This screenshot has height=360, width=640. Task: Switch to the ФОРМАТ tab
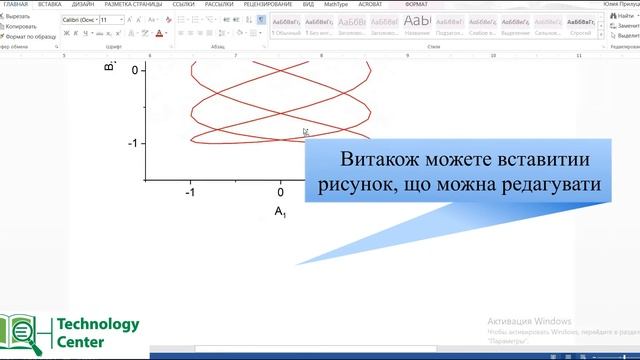(x=416, y=4)
